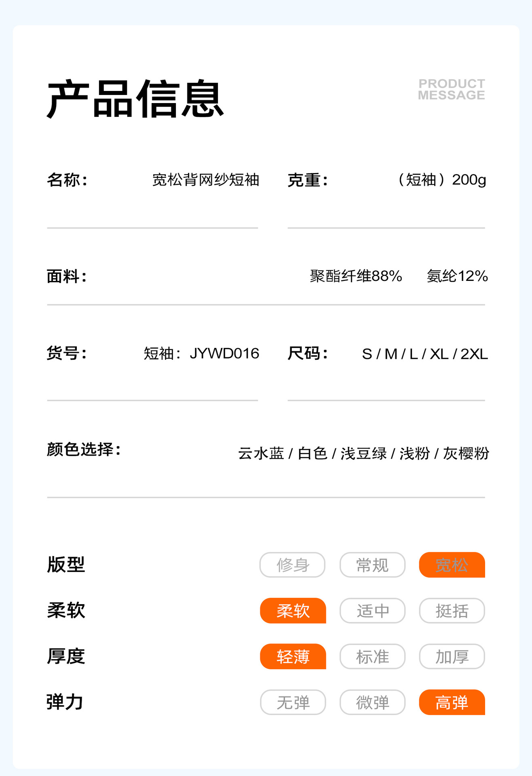Viewport: 532px width, 776px height.
Task: Toggle the orange 柔软 softness pill
Action: click(293, 610)
